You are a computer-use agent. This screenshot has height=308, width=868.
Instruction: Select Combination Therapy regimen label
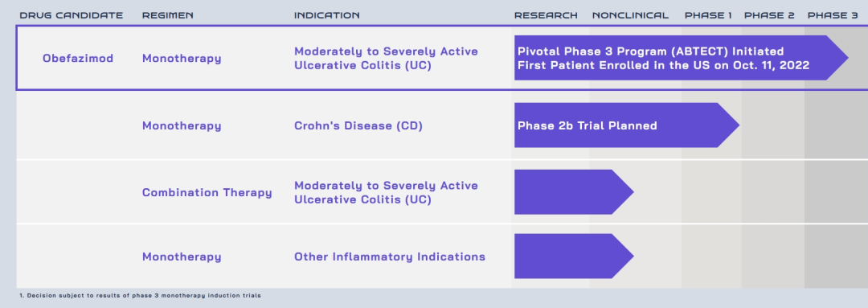207,193
